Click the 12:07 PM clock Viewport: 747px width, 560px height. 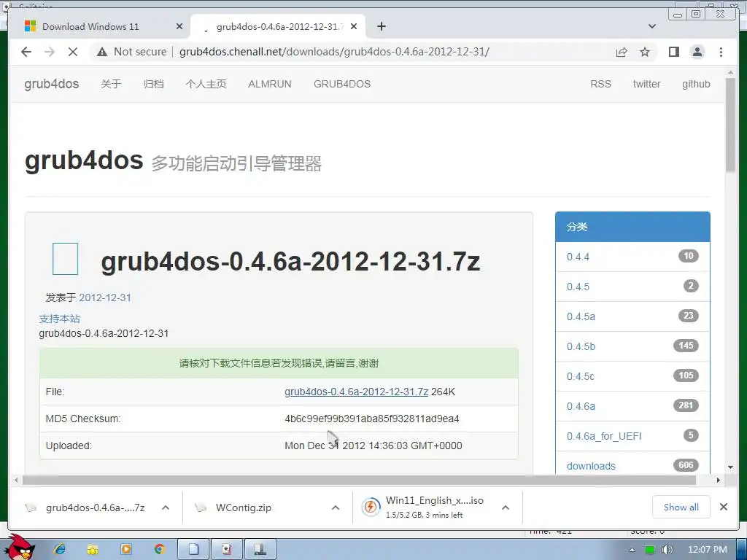pyautogui.click(x=708, y=550)
